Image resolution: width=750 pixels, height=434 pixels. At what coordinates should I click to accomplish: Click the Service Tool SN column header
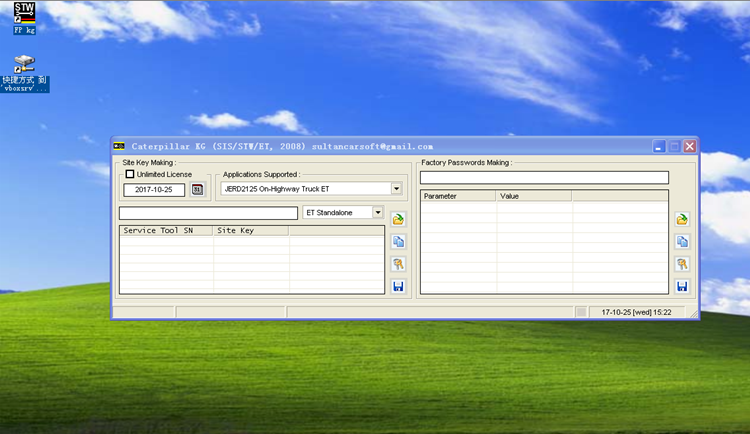pos(166,231)
